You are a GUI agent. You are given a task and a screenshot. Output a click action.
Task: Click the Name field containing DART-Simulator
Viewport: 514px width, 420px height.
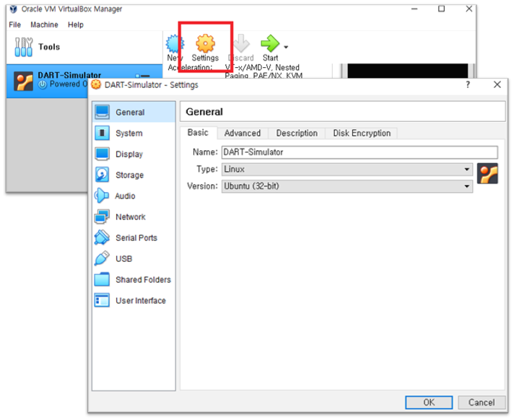click(359, 152)
